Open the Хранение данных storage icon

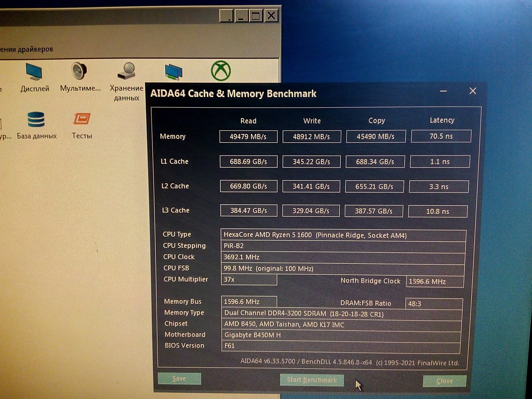[x=126, y=71]
